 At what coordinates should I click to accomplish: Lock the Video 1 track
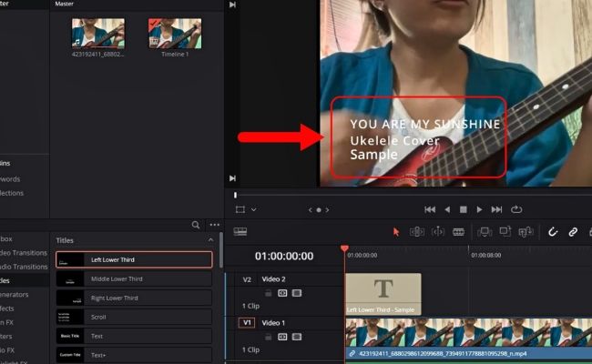268,337
